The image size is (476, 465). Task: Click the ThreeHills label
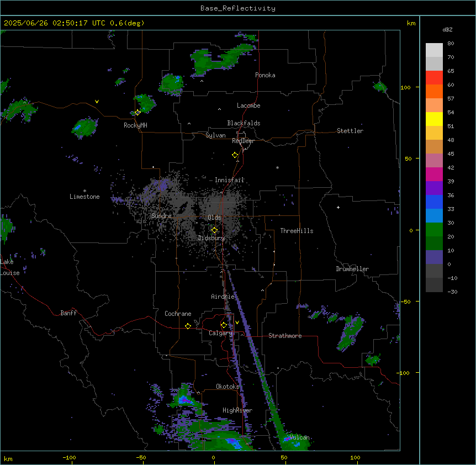click(297, 231)
